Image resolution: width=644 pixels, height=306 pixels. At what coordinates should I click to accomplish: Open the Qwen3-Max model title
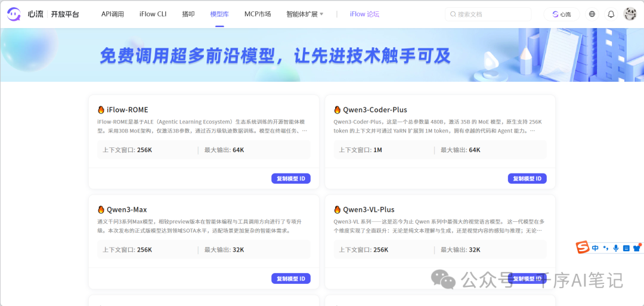point(127,209)
